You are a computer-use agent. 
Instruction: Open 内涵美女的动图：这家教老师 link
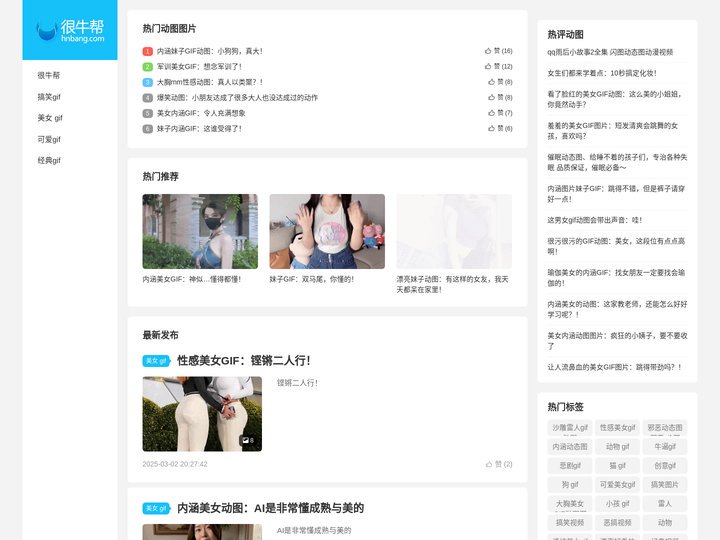pyautogui.click(x=617, y=309)
